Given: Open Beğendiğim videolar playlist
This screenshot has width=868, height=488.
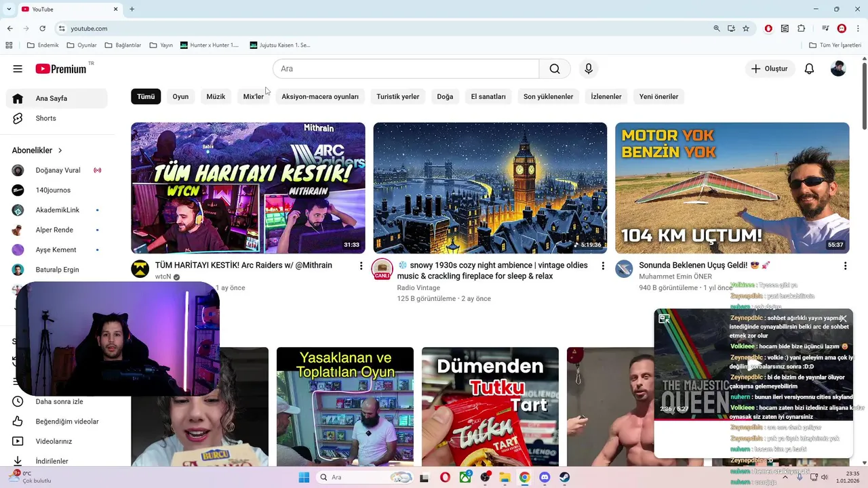Looking at the screenshot, I should coord(57,422).
